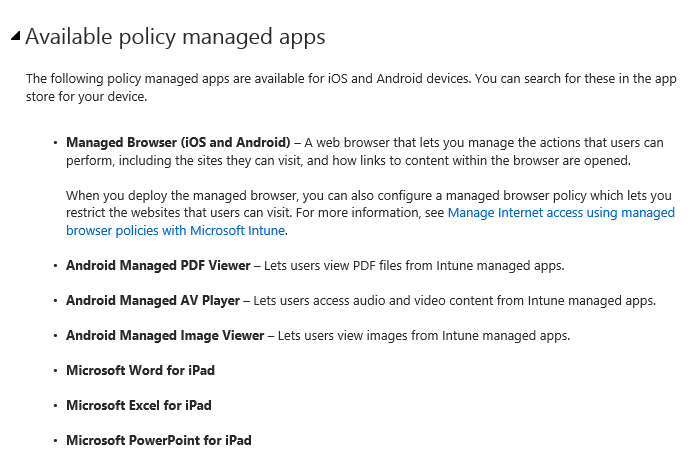This screenshot has height=472, width=691.
Task: Click 'A web browser that lets you manage' description
Action: [365, 152]
